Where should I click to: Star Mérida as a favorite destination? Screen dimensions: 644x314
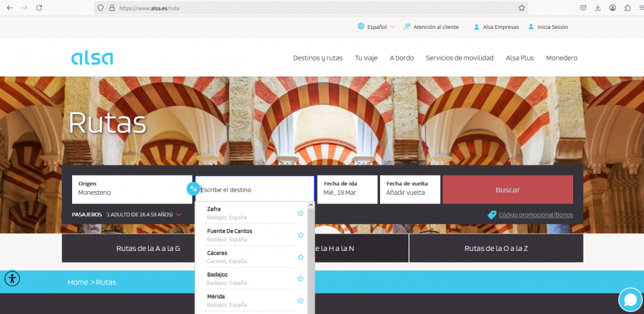click(x=300, y=300)
